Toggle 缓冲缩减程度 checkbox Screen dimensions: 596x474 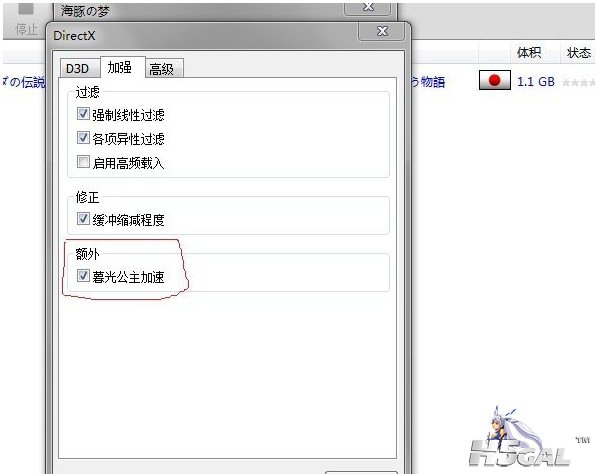point(83,219)
